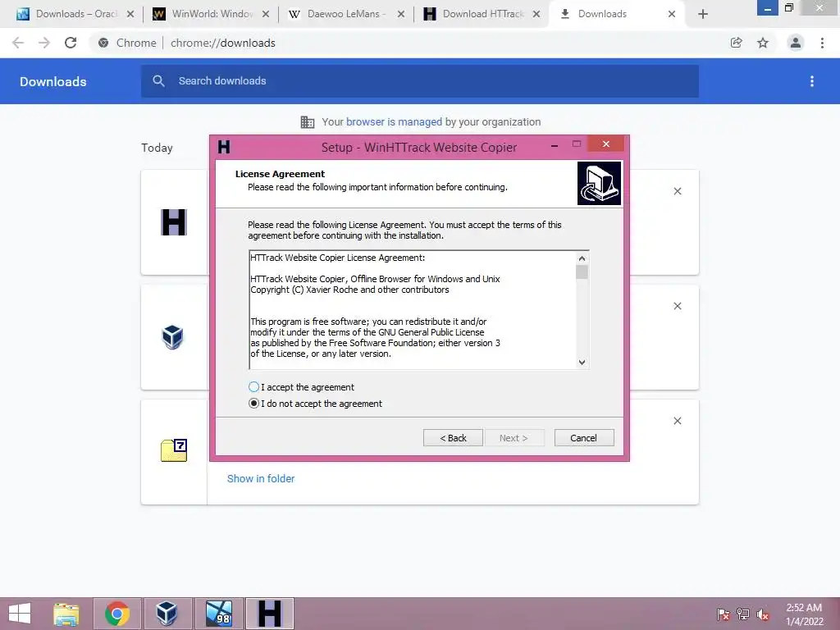840x630 pixels.
Task: Click the muted volume icon in tray
Action: tap(763, 614)
